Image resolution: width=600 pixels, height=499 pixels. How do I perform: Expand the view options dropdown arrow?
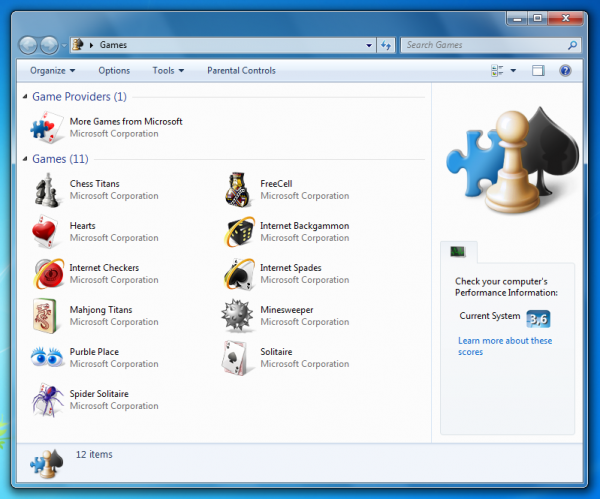(513, 70)
